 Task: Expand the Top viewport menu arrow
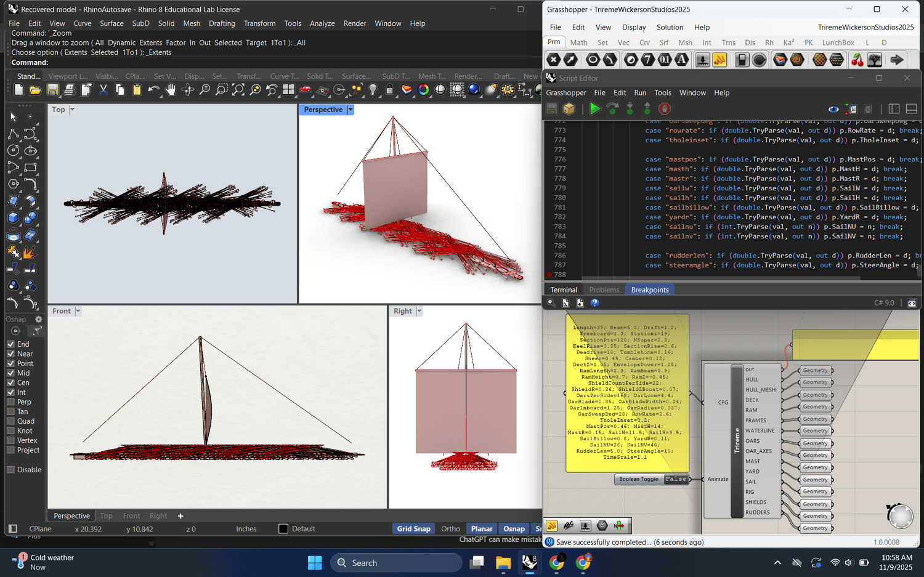(x=72, y=110)
